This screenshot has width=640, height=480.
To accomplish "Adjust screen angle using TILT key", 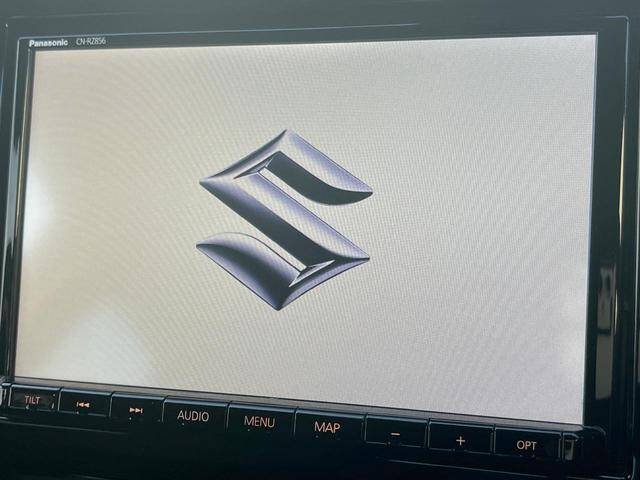I will 32,399.
